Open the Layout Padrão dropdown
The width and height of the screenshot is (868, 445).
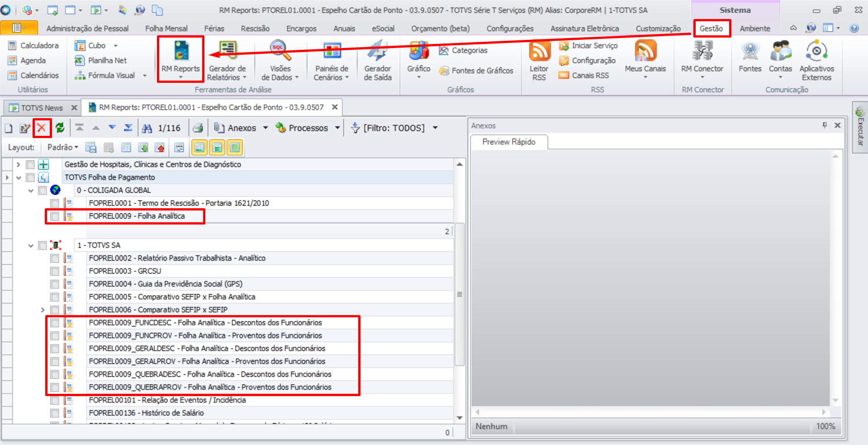tap(63, 147)
